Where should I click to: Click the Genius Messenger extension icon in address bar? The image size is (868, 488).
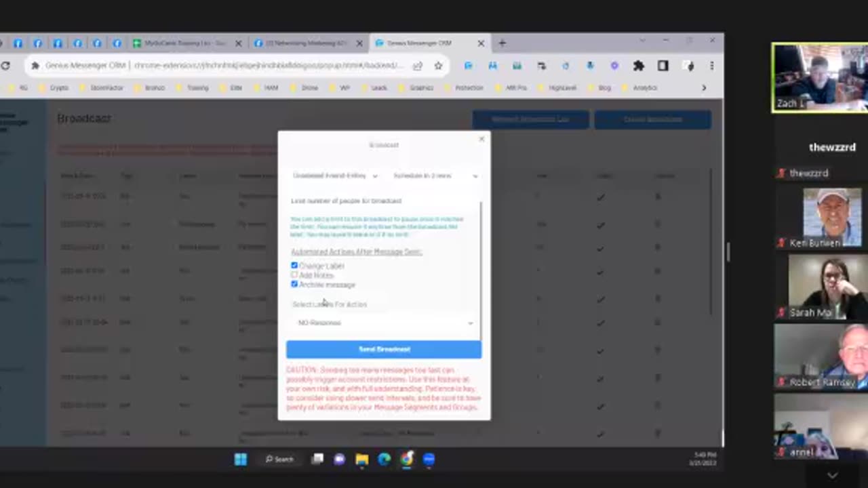tap(35, 66)
